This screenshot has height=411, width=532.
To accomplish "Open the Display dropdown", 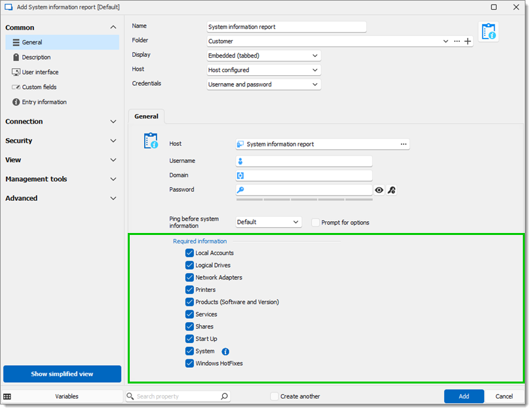I will pos(263,56).
